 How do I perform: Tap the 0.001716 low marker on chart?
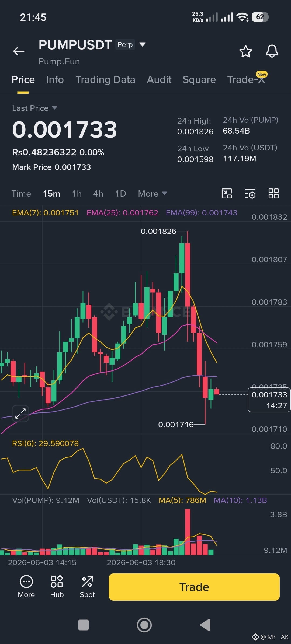pos(176,425)
